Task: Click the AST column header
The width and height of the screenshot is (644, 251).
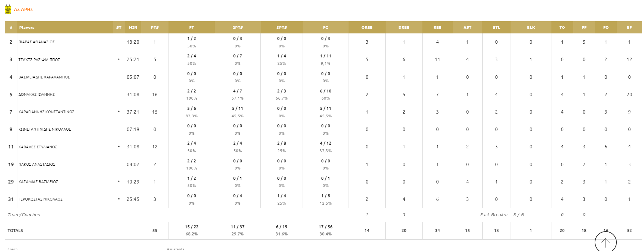Action: pos(467,28)
